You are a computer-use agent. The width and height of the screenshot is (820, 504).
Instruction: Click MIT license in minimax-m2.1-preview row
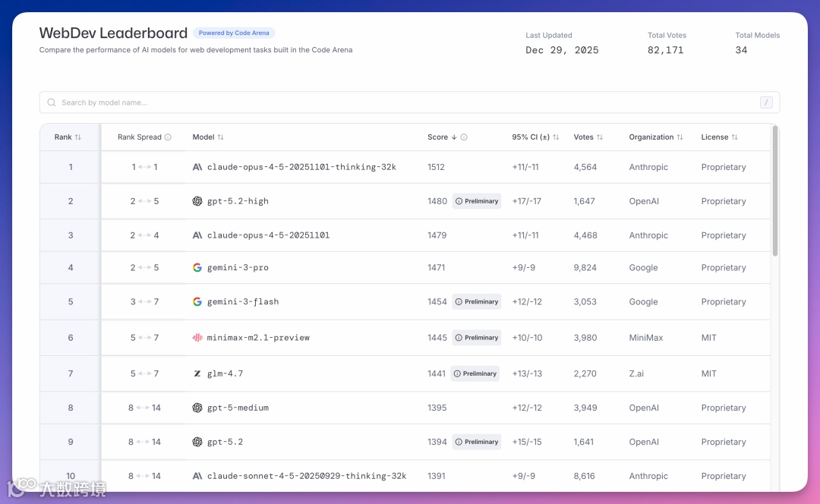pos(709,338)
